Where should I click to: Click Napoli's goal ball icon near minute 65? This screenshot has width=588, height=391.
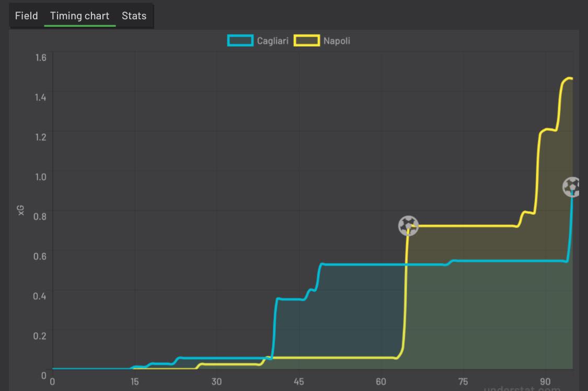pos(408,226)
